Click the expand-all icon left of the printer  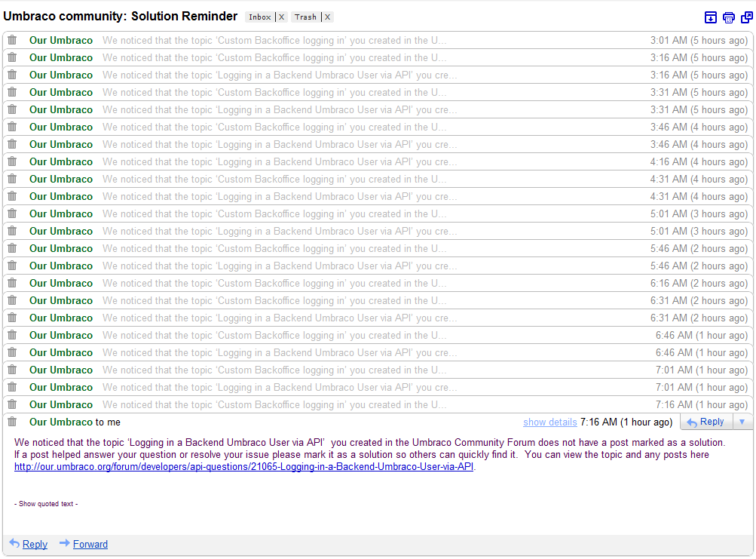point(710,18)
